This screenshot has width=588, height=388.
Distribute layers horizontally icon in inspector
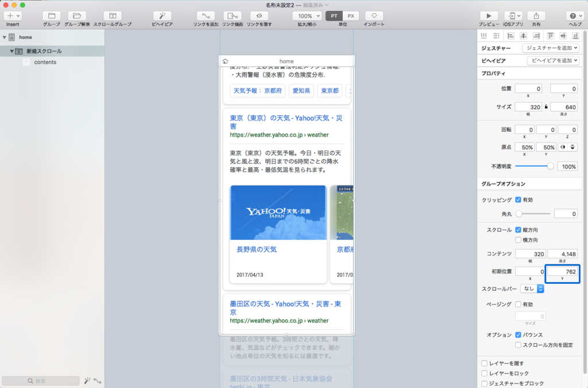[483, 36]
